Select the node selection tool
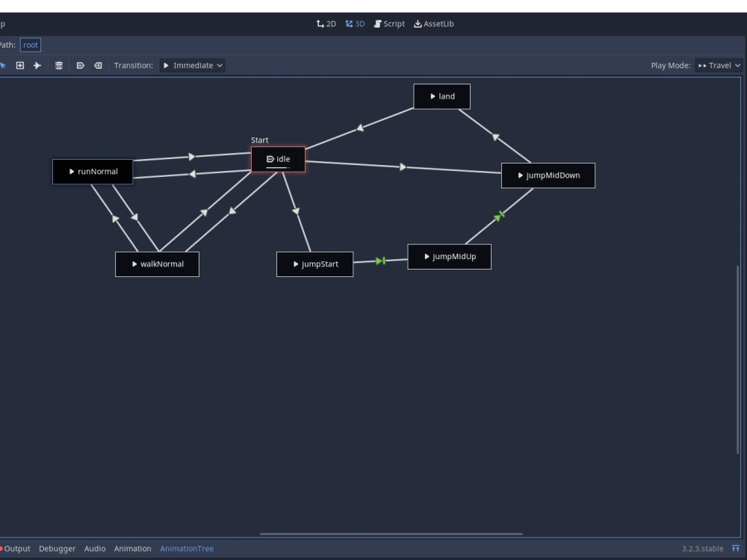 tap(4, 65)
